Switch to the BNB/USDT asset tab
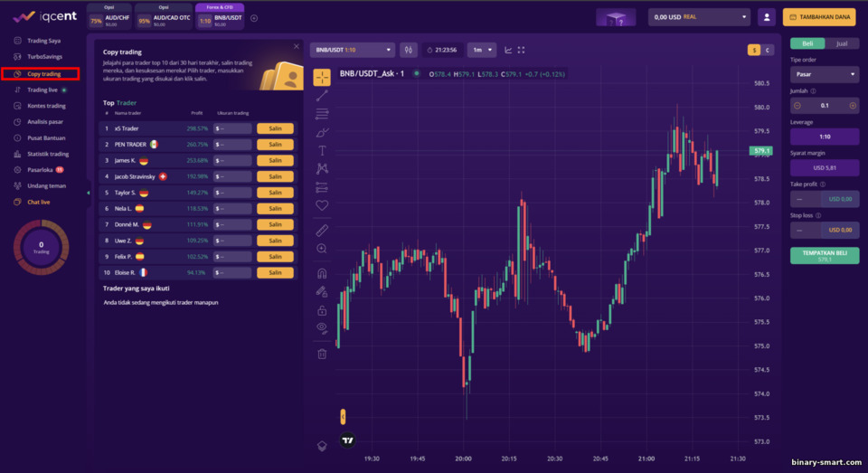 (x=220, y=17)
